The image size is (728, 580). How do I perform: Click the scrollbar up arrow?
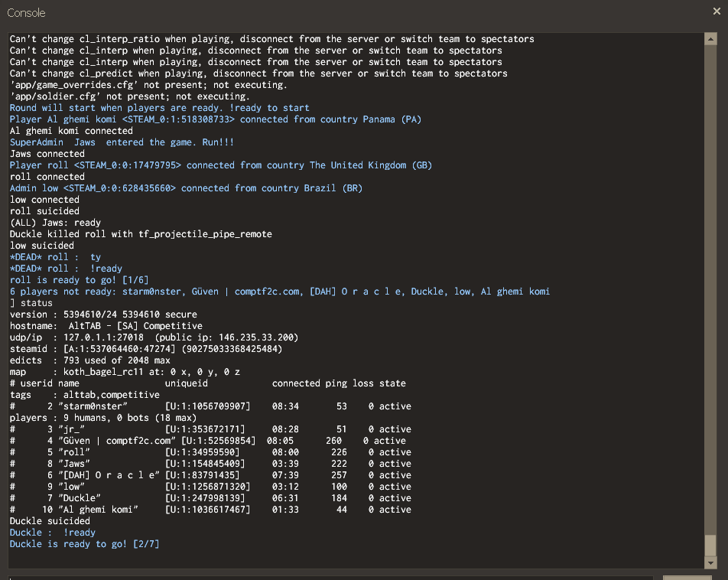[x=710, y=38]
